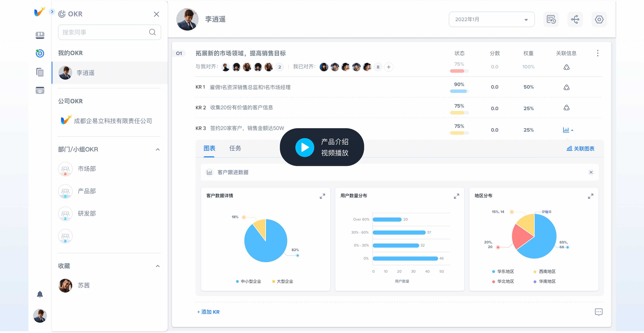This screenshot has height=333, width=644.
Task: Click the objective related info icon
Action: [567, 67]
